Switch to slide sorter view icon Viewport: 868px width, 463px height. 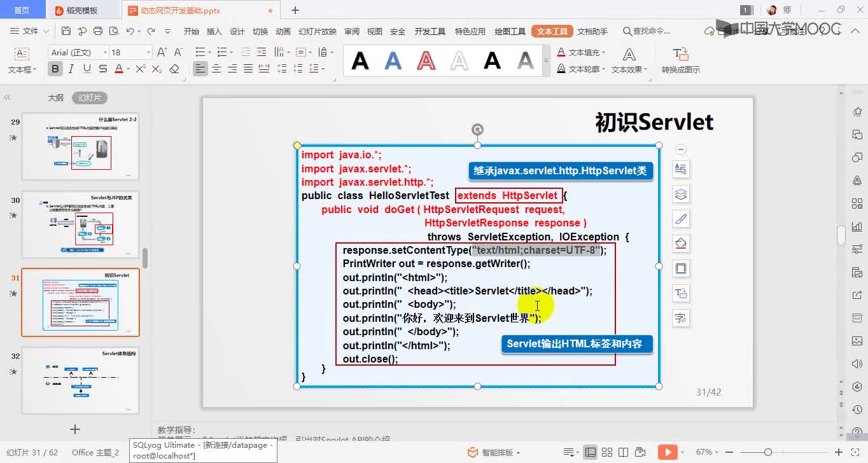click(608, 452)
